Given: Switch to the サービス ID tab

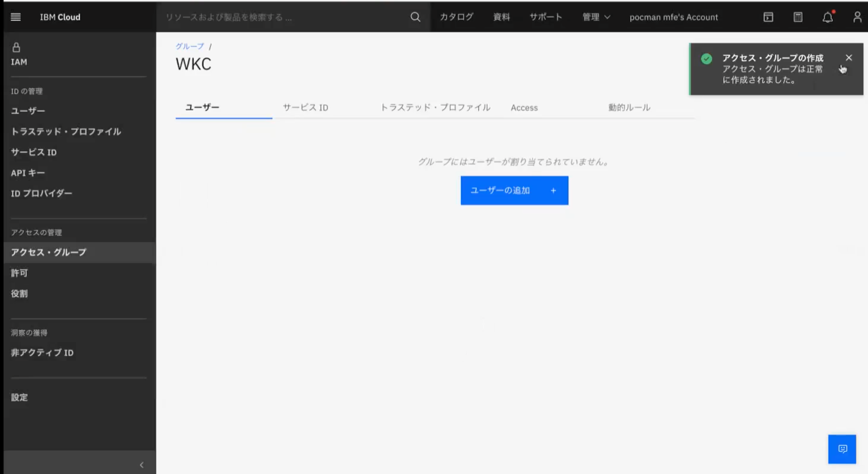Looking at the screenshot, I should [305, 108].
